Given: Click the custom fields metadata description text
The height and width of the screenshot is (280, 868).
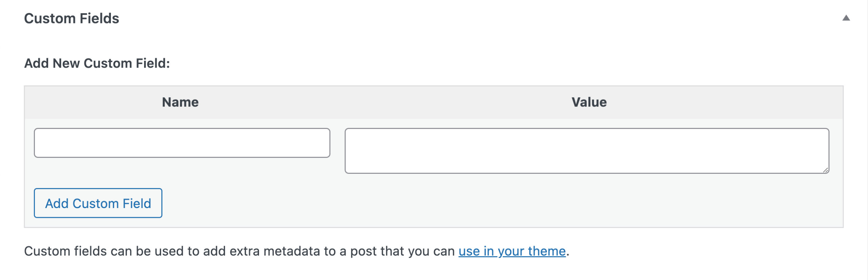Looking at the screenshot, I should point(237,251).
